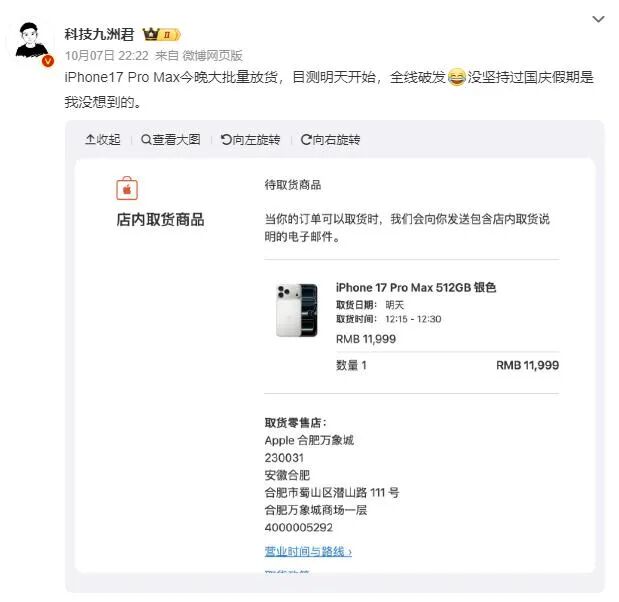Click the 查看大图 magnifier icon

(x=146, y=140)
